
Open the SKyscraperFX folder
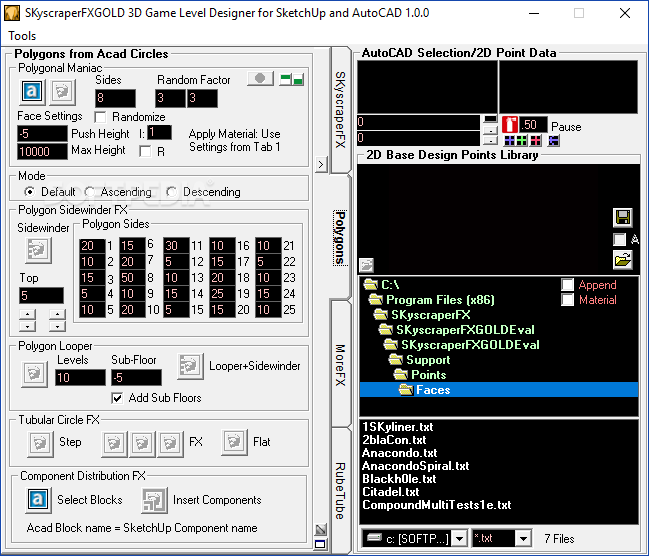[422, 315]
